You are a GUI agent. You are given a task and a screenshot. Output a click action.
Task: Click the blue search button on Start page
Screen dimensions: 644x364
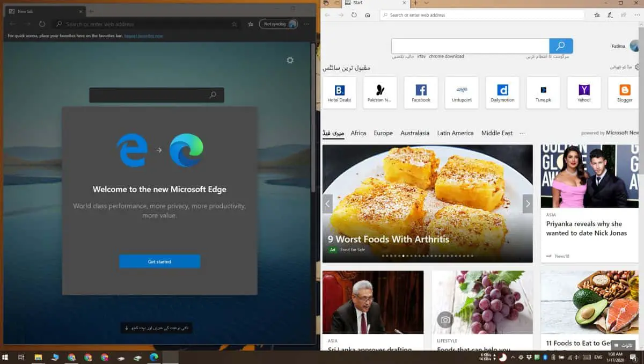coord(561,46)
